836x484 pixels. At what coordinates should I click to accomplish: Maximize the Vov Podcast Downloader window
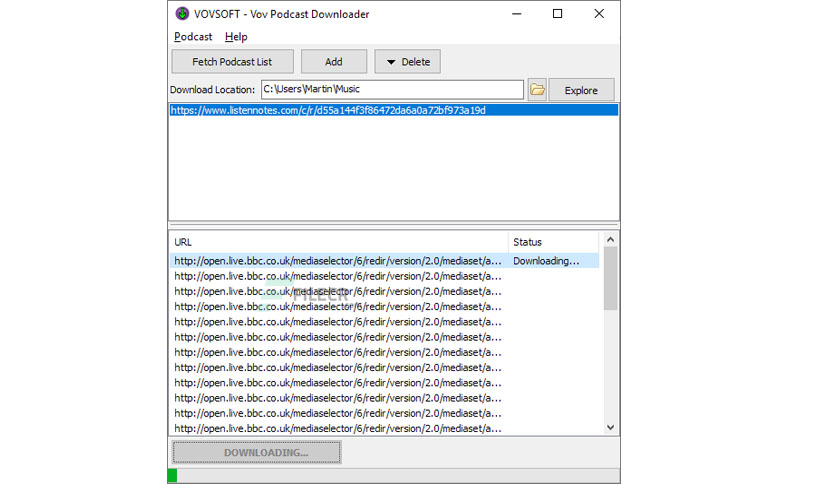[557, 14]
